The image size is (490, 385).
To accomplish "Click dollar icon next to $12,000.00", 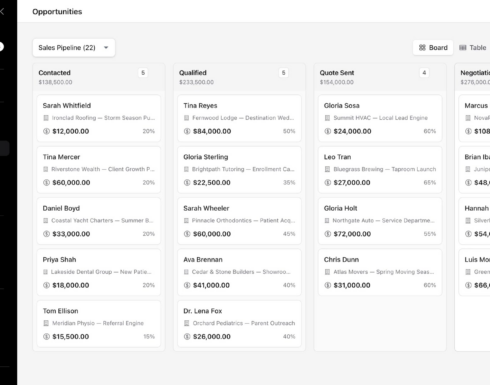I will click(x=46, y=131).
